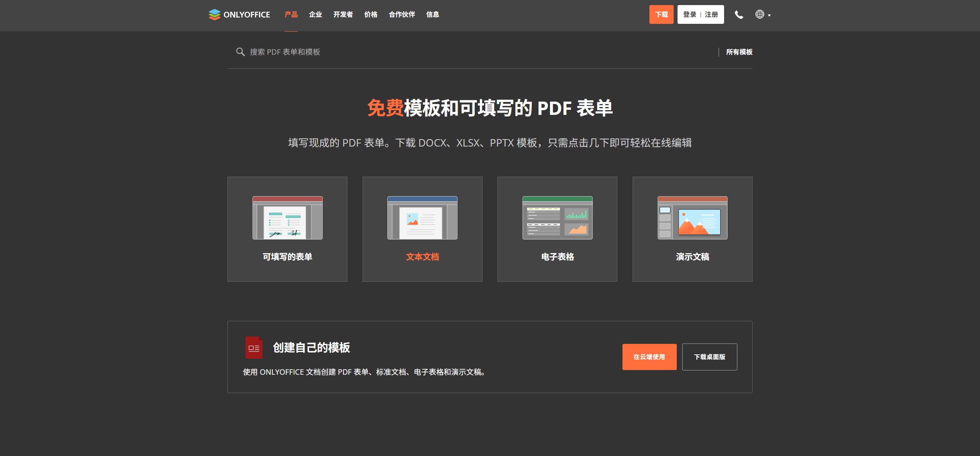Screen dimensions: 980x456
Task: Open the presentation illustration thumbnail
Action: pos(692,218)
